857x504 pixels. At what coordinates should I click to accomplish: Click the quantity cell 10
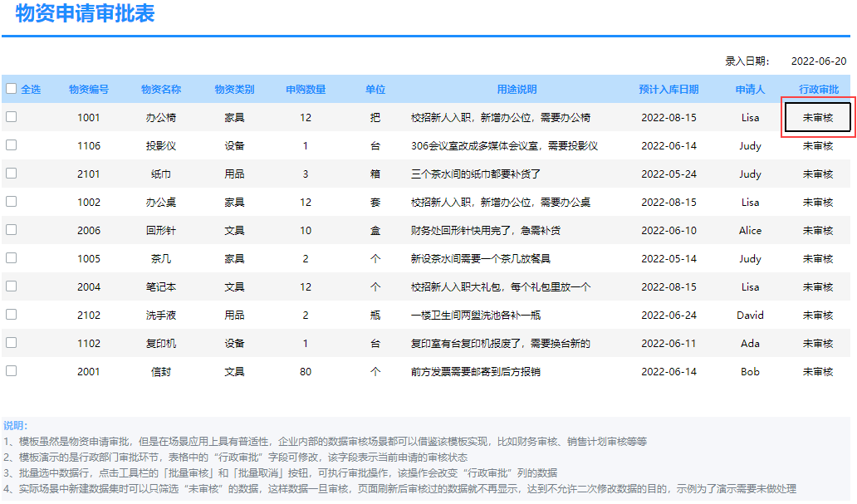click(306, 231)
